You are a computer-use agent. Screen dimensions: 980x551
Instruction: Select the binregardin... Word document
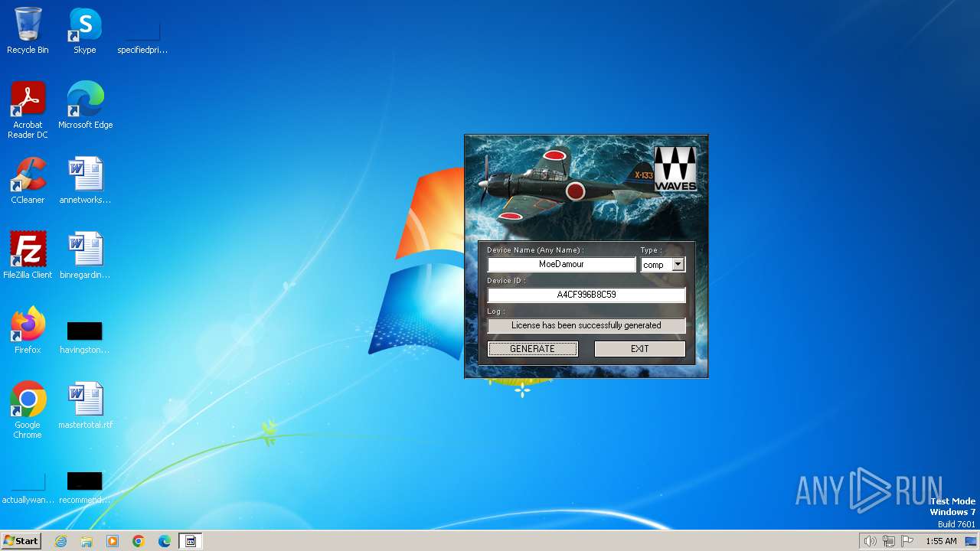click(x=85, y=256)
